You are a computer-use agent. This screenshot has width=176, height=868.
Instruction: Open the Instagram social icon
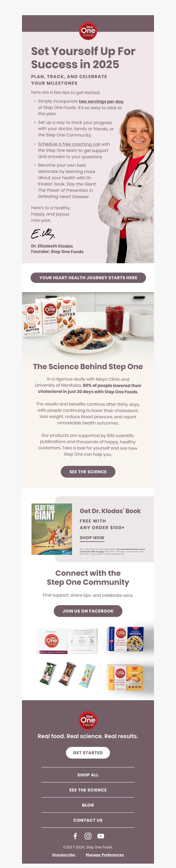tap(88, 836)
